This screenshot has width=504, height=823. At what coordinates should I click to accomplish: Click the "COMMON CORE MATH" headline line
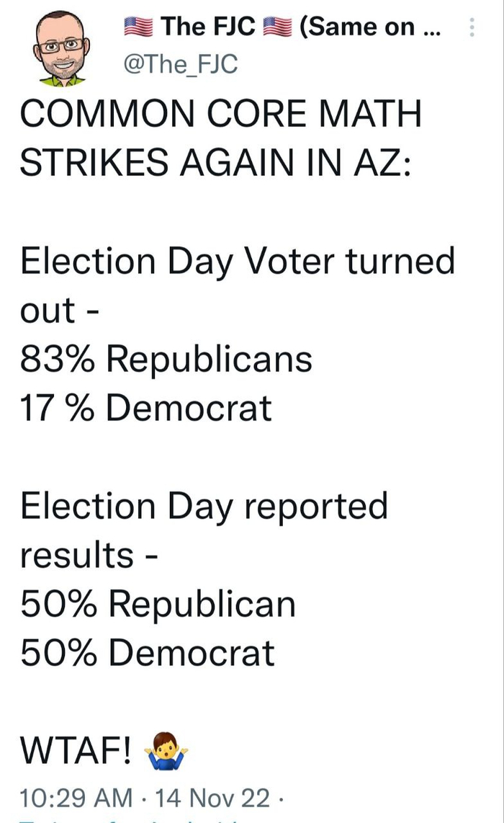pos(220,115)
